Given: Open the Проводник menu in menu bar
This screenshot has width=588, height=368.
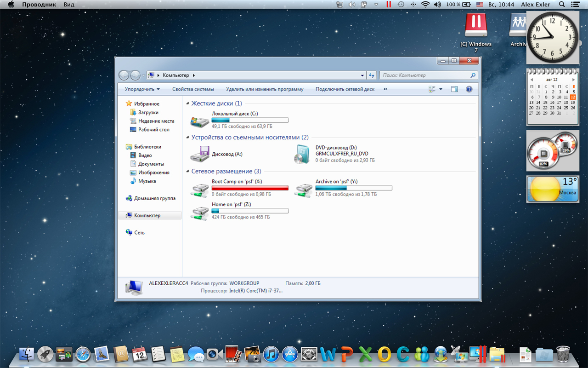Looking at the screenshot, I should tap(39, 4).
